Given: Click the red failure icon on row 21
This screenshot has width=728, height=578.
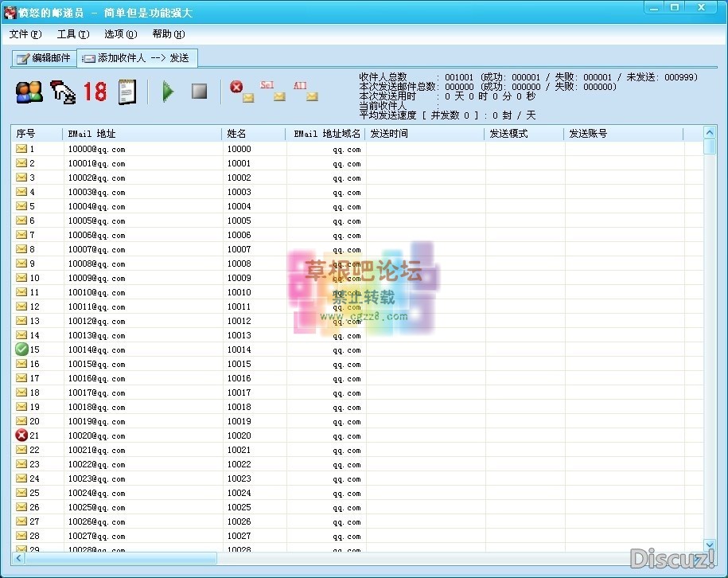Looking at the screenshot, I should [x=22, y=435].
